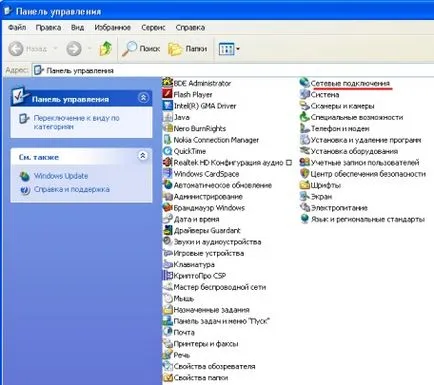Open the Избранное menu
This screenshot has width=434, height=385.
(112, 27)
